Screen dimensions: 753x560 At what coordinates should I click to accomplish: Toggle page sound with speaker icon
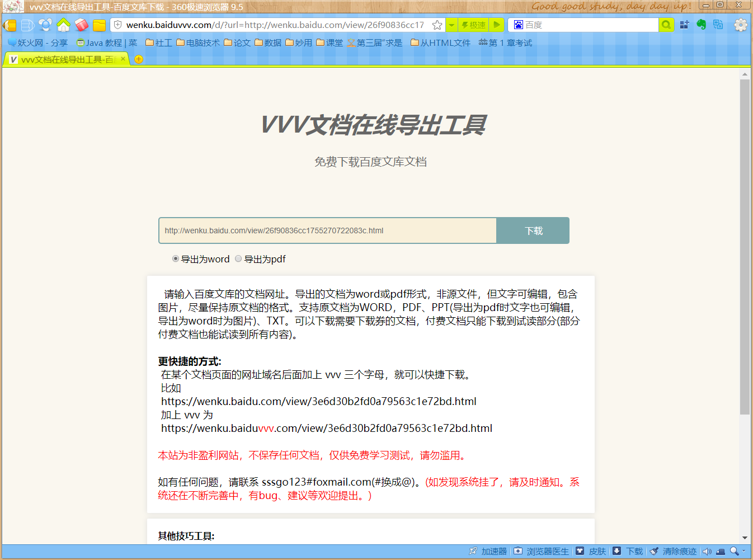(707, 552)
